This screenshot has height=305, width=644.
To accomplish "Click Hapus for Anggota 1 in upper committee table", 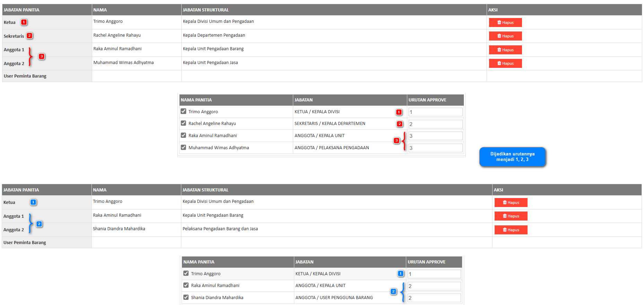I will pos(505,50).
